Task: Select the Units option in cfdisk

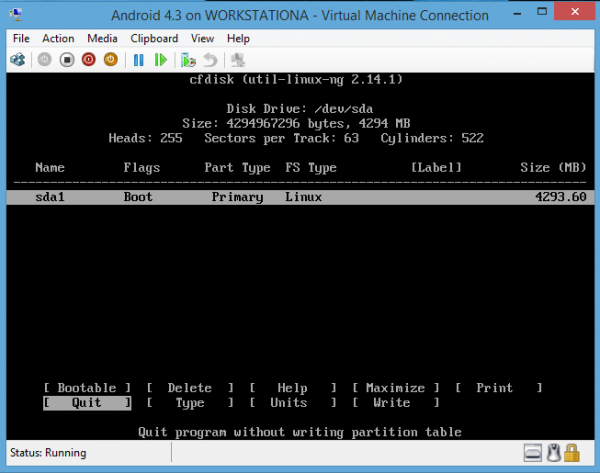Action: [x=293, y=403]
